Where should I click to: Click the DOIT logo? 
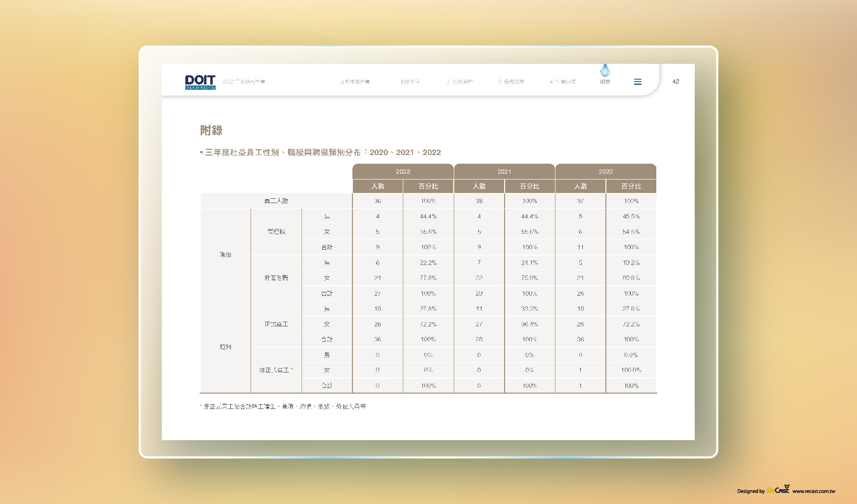(200, 82)
